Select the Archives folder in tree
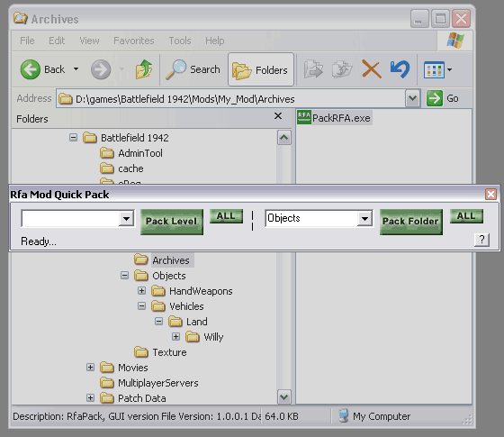 pyautogui.click(x=164, y=260)
